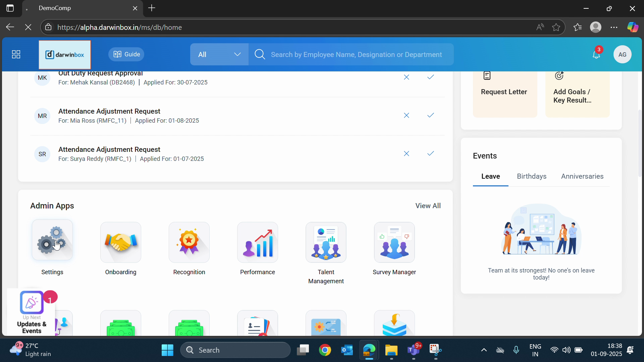
Task: Open the AG profile avatar menu
Action: [x=623, y=54]
